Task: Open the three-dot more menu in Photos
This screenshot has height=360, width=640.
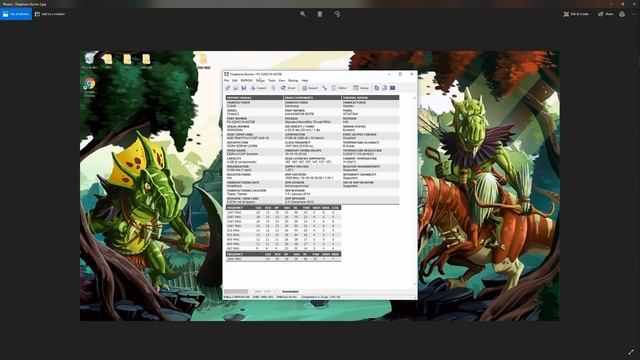Action: point(634,14)
